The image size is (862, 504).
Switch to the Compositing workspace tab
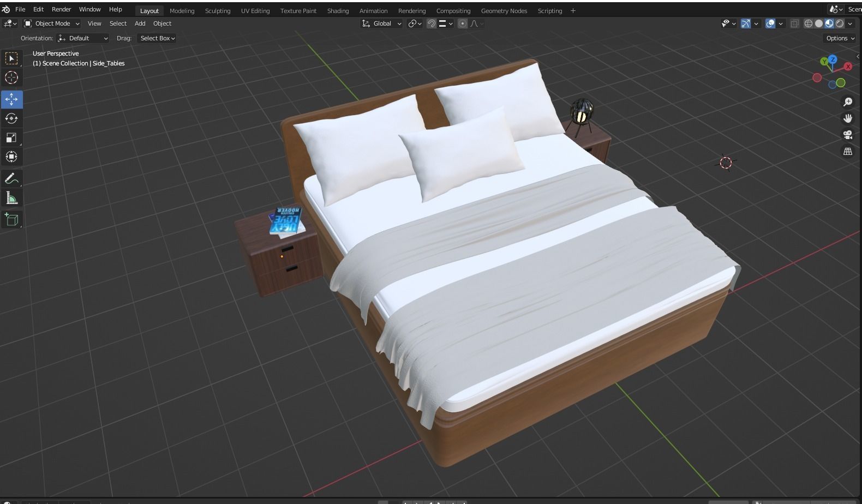pyautogui.click(x=453, y=11)
